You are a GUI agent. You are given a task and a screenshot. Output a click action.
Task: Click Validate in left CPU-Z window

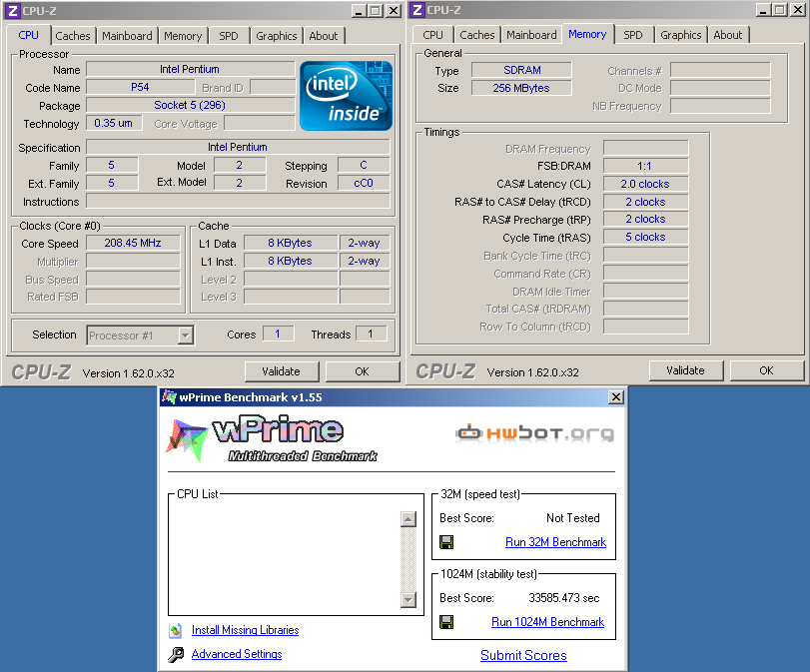coord(281,371)
